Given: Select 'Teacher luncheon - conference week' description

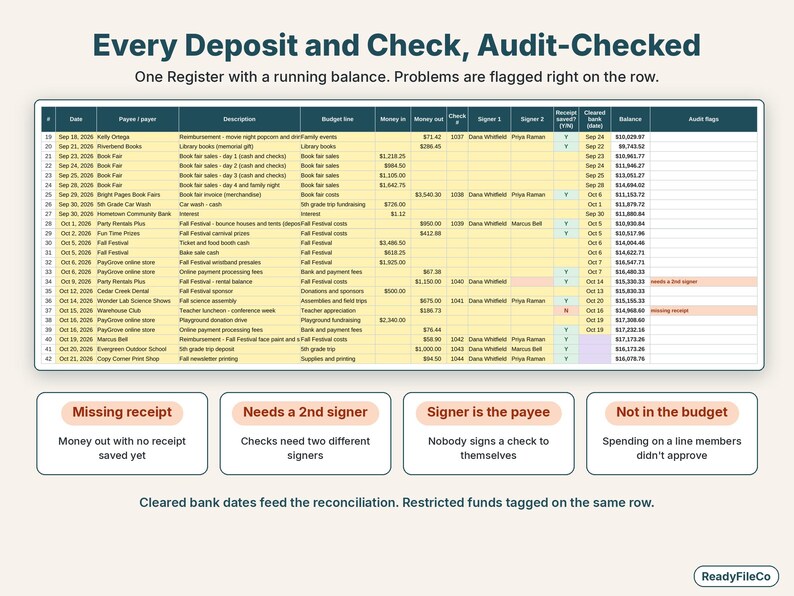Looking at the screenshot, I should point(240,310).
